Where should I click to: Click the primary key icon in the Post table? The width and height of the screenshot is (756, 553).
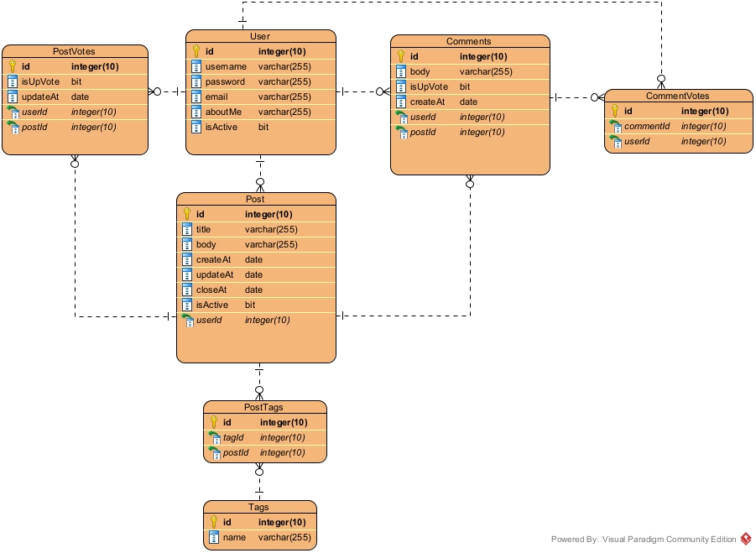(x=187, y=214)
